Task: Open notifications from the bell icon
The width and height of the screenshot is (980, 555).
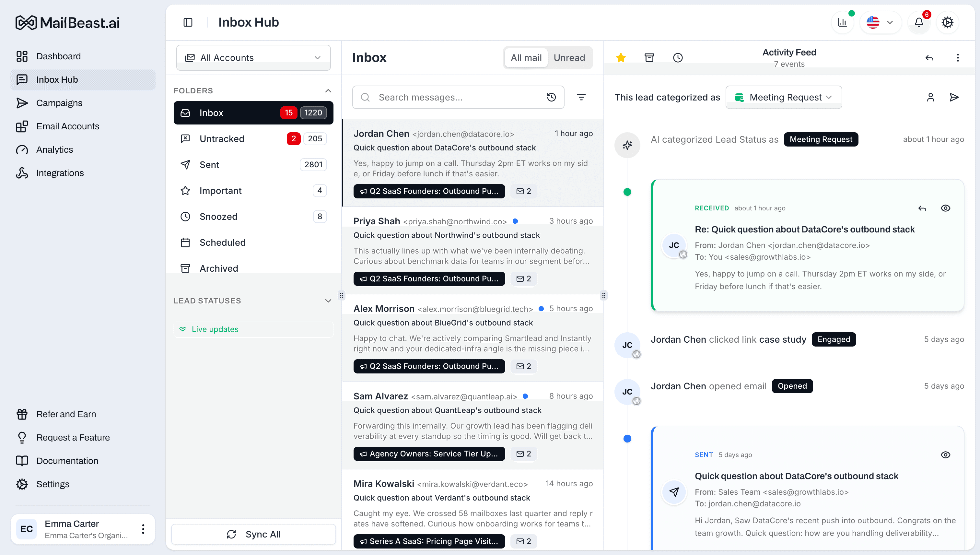Action: click(x=919, y=22)
